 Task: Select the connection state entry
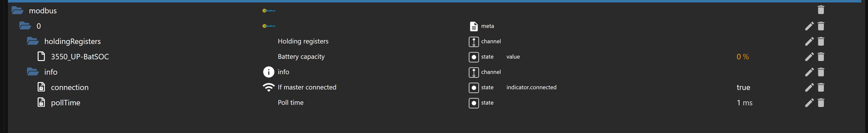coord(69,88)
